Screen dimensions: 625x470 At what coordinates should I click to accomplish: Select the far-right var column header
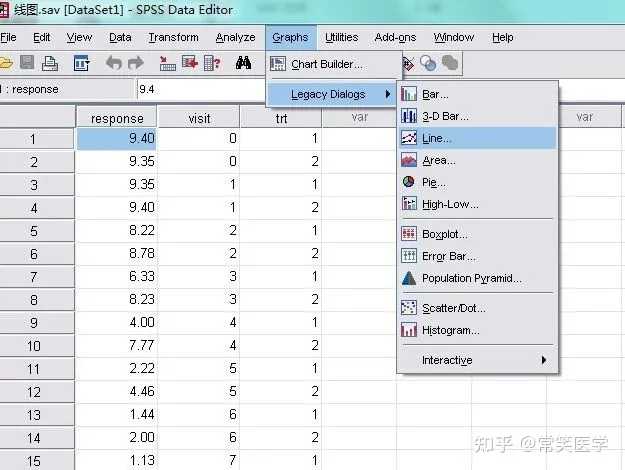(x=584, y=117)
